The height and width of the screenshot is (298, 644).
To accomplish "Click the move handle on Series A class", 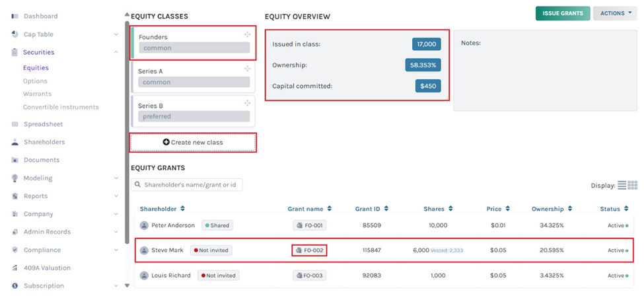I will point(247,69).
